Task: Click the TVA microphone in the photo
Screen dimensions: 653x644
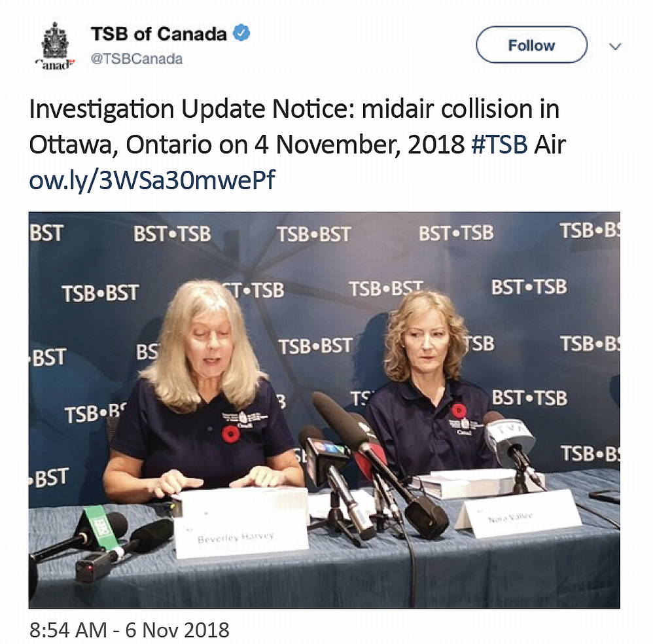Action: point(509,435)
